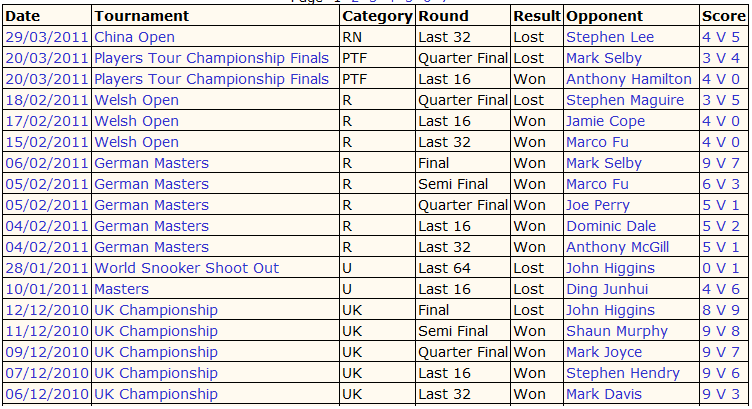The image size is (752, 409).
Task: Click opponent Stephen Hendry
Action: tap(623, 374)
